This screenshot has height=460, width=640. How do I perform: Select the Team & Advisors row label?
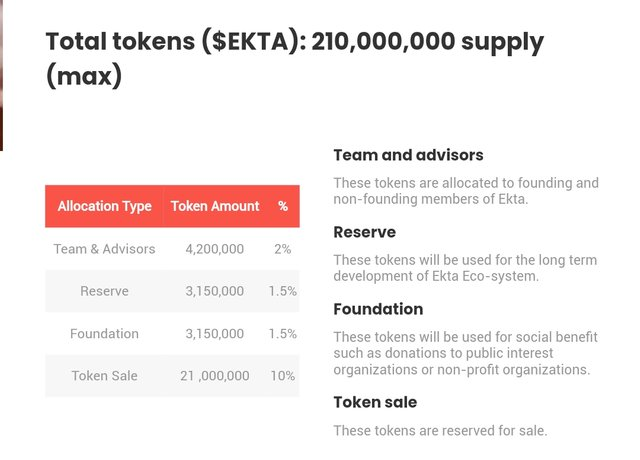click(104, 249)
